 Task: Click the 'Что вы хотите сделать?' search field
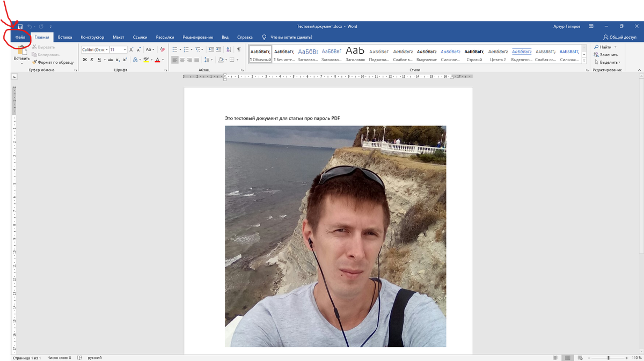(x=291, y=38)
